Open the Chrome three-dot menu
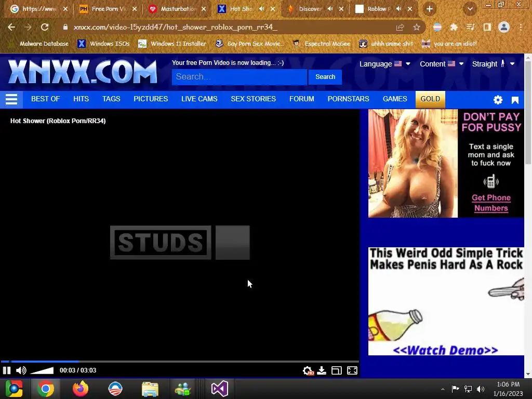This screenshot has height=399, width=532. (521, 27)
